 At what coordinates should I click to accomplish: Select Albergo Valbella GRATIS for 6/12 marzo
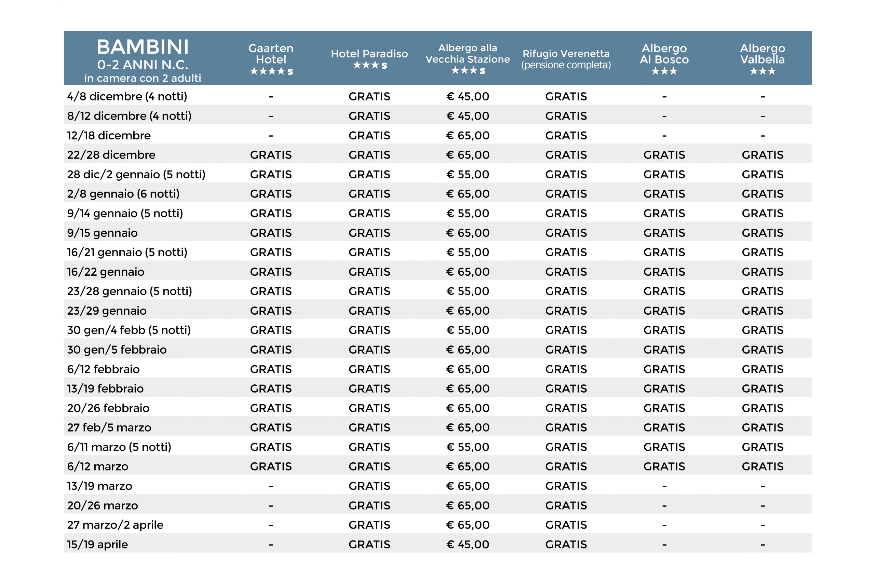point(763,467)
